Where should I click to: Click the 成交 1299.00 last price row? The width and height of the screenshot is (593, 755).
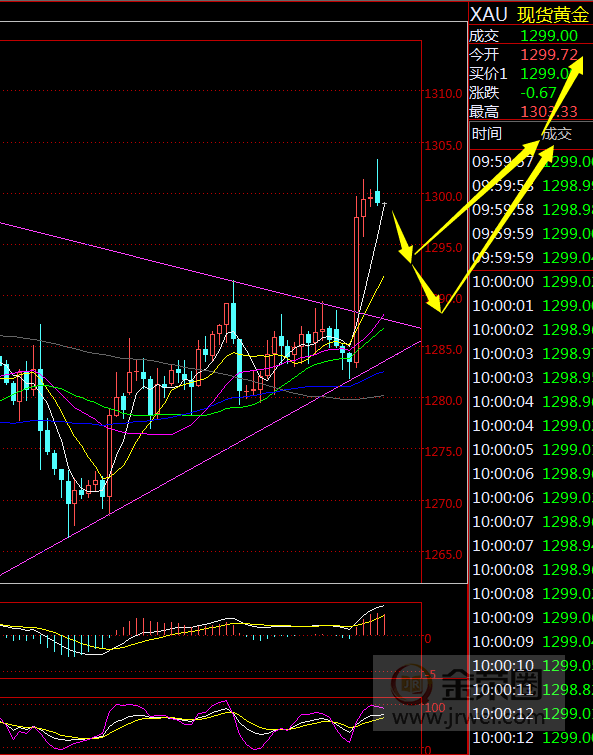(531, 36)
